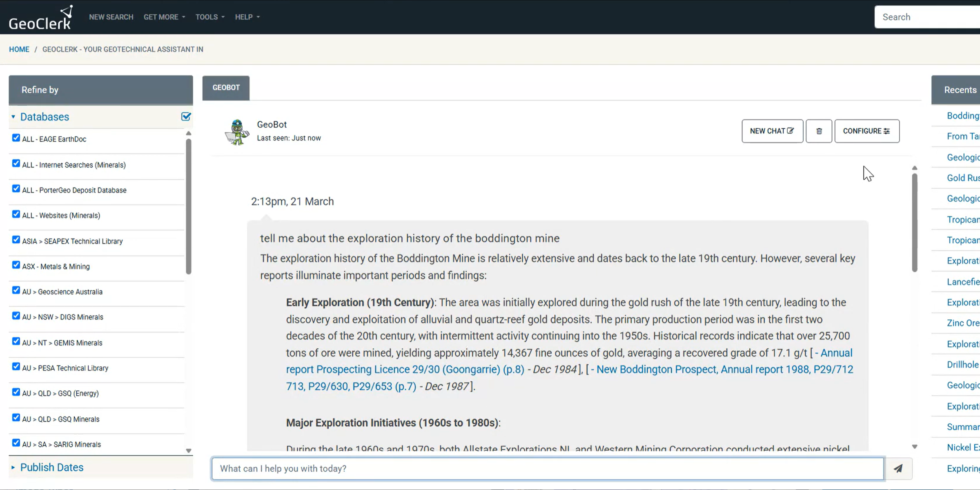This screenshot has height=490, width=980.
Task: Click the GeoBot robot avatar
Action: pos(237,132)
